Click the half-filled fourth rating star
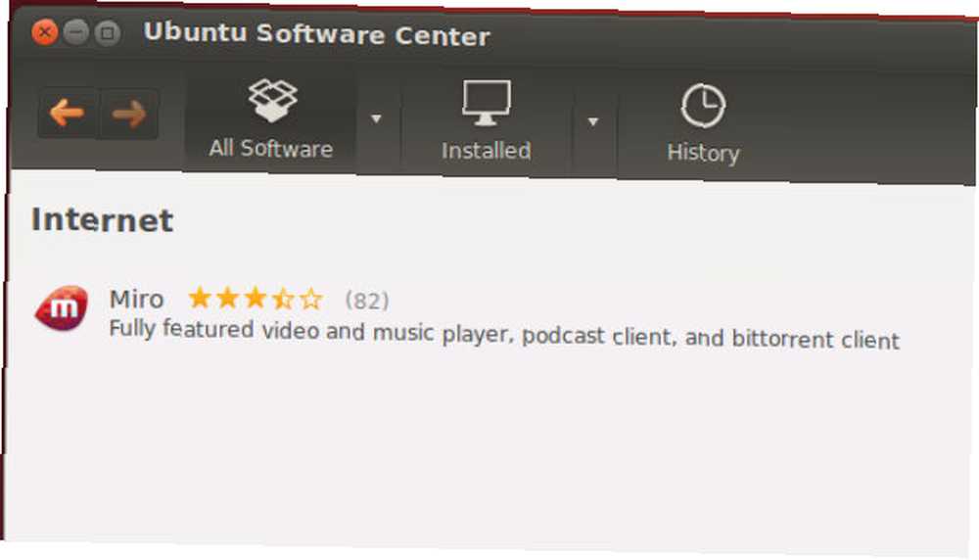979x560 pixels. 284,299
